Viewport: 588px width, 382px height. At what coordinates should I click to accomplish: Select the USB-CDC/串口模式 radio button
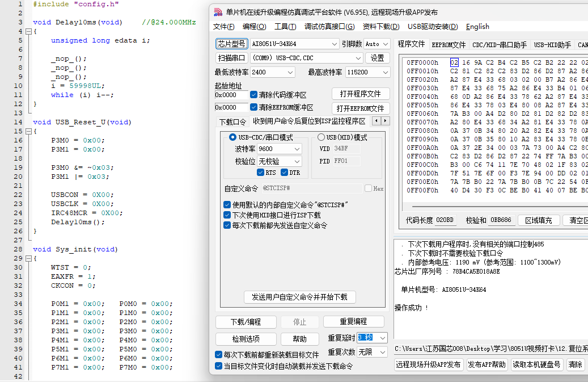232,137
